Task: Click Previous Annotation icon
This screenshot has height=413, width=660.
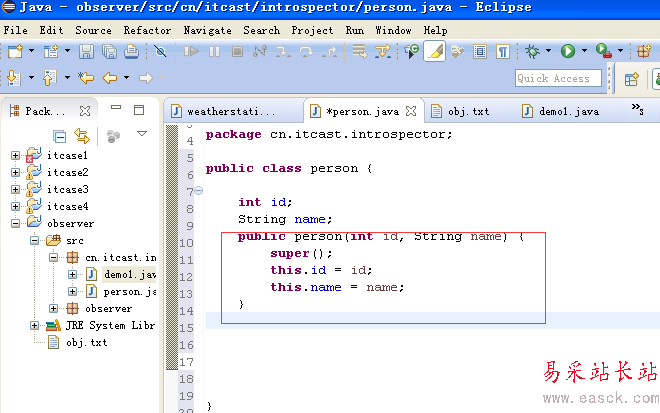Action: coord(50,78)
